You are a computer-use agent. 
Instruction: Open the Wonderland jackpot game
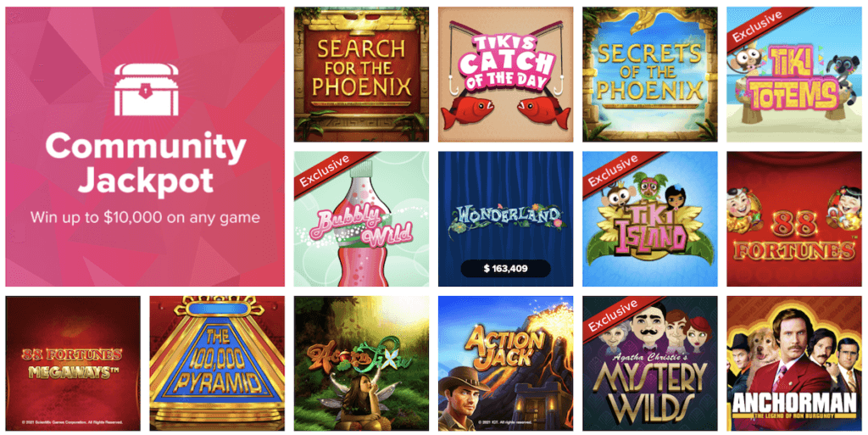pyautogui.click(x=505, y=219)
